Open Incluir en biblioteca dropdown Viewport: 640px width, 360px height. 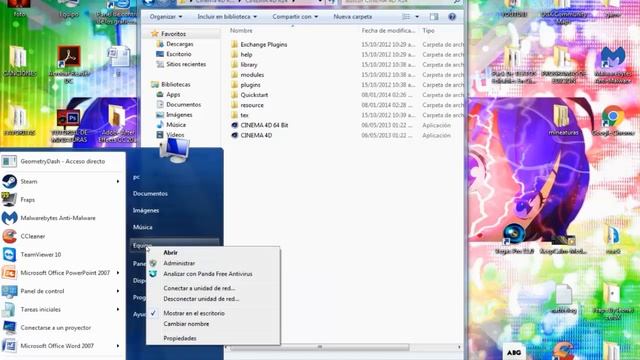pos(227,17)
